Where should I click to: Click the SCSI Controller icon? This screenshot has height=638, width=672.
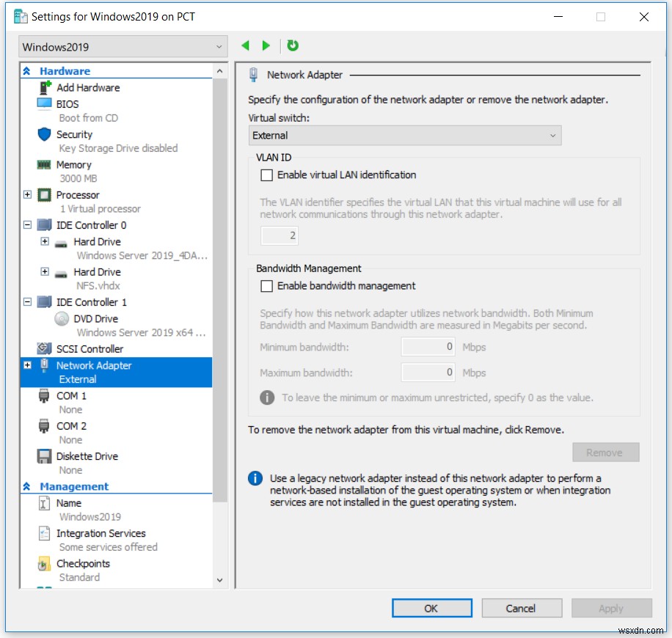pos(44,348)
